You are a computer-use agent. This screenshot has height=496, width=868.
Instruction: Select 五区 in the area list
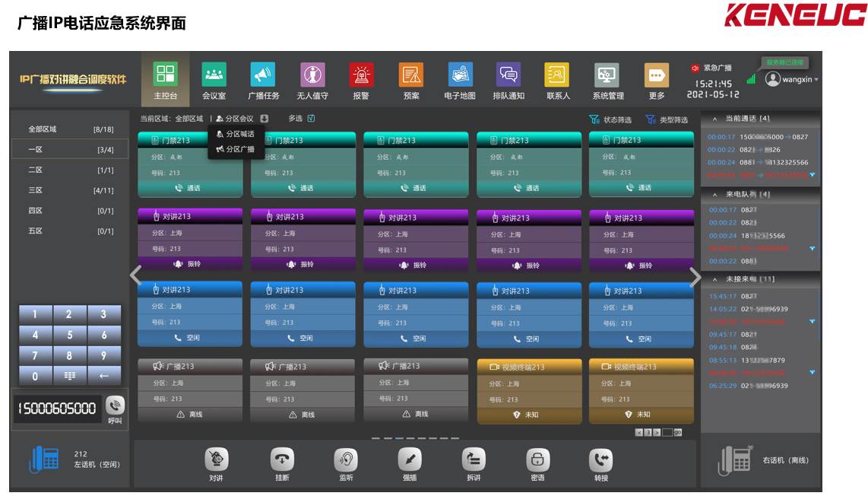(70, 231)
